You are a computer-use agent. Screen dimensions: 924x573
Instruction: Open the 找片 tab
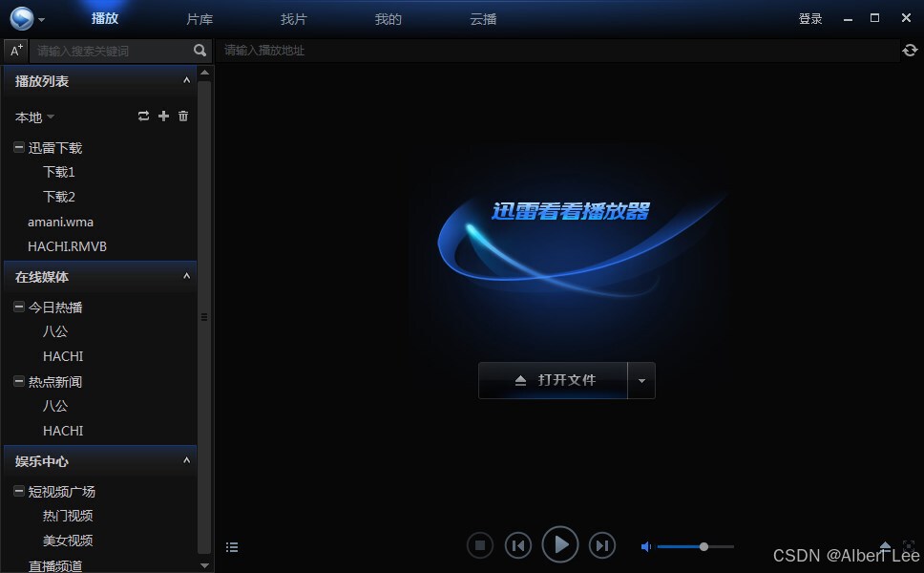click(293, 19)
